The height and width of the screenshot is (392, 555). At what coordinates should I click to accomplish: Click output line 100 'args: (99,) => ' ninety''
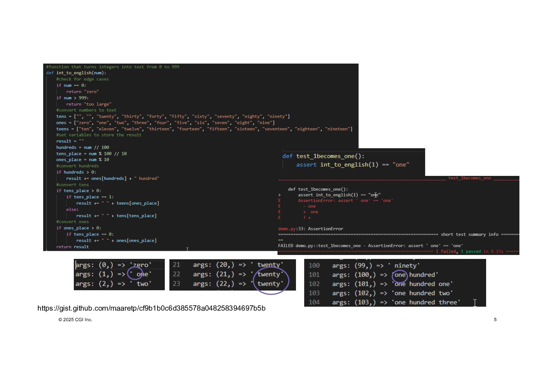(x=364, y=266)
